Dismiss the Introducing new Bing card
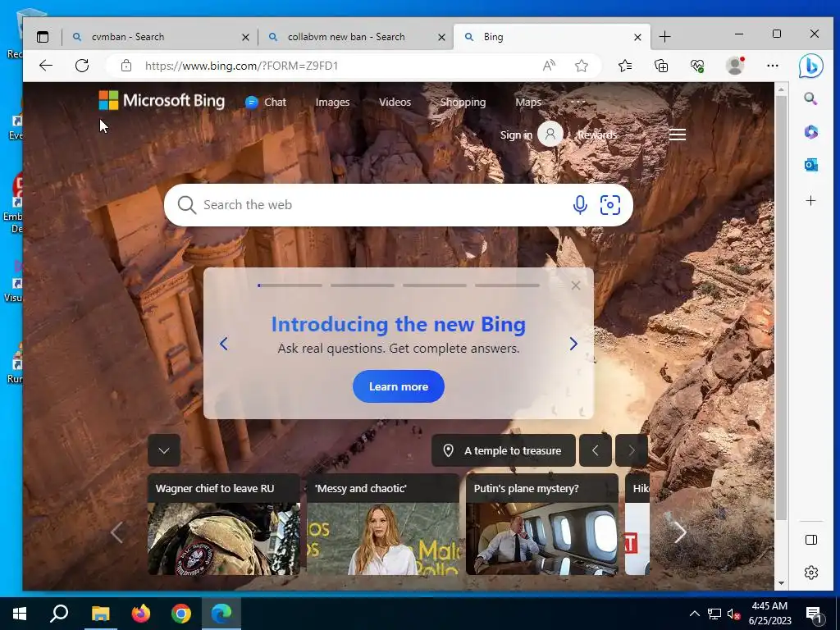This screenshot has width=840, height=630. pos(576,285)
